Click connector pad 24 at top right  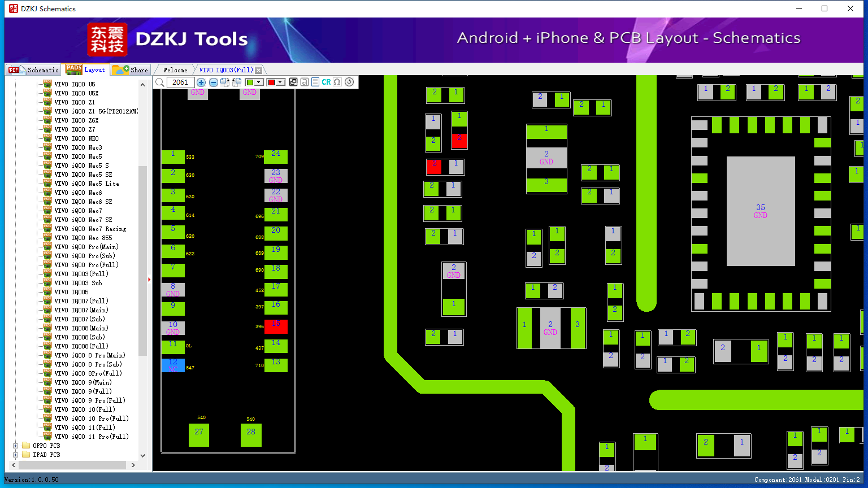276,156
